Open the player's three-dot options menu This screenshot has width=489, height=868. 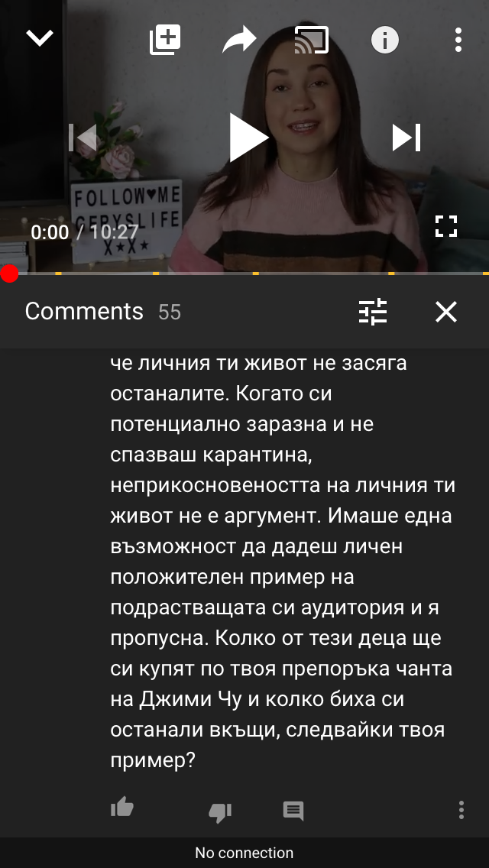coord(458,40)
